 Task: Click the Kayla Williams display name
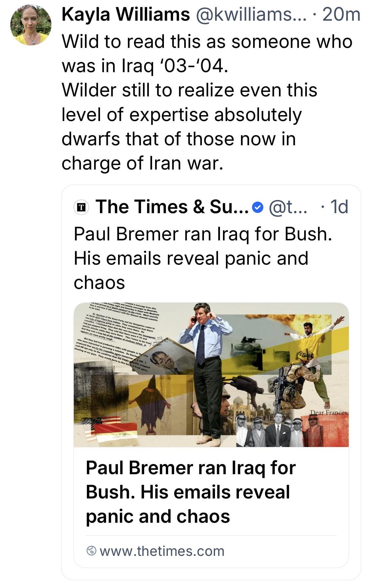tap(126, 15)
